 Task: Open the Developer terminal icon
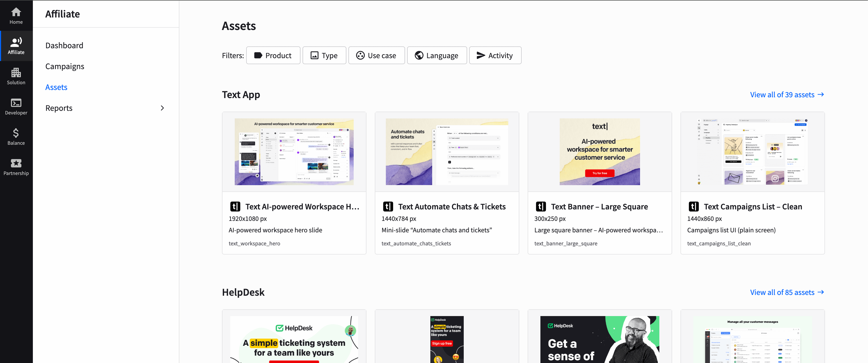coord(16,103)
